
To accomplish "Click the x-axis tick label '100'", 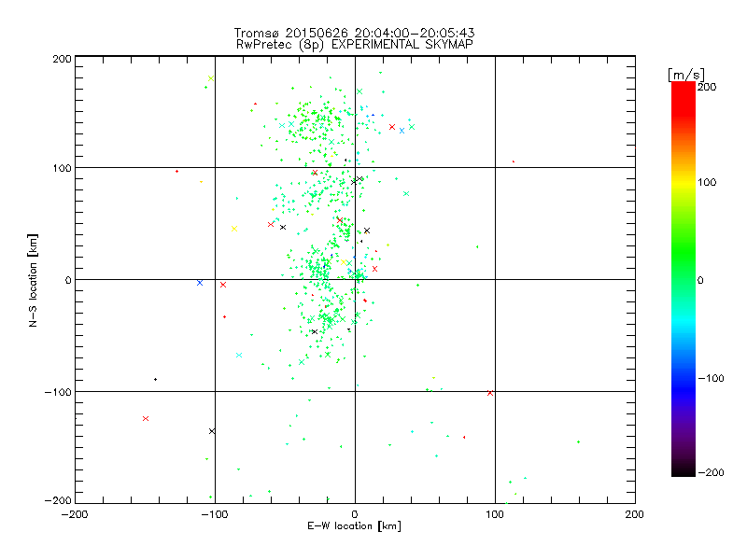I will (x=495, y=514).
